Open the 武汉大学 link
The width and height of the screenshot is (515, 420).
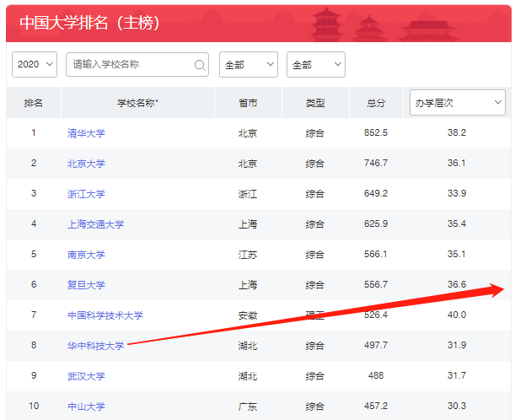(x=86, y=376)
